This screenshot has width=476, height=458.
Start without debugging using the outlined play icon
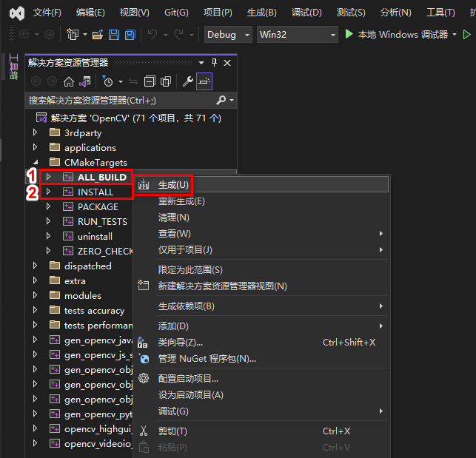point(467,35)
